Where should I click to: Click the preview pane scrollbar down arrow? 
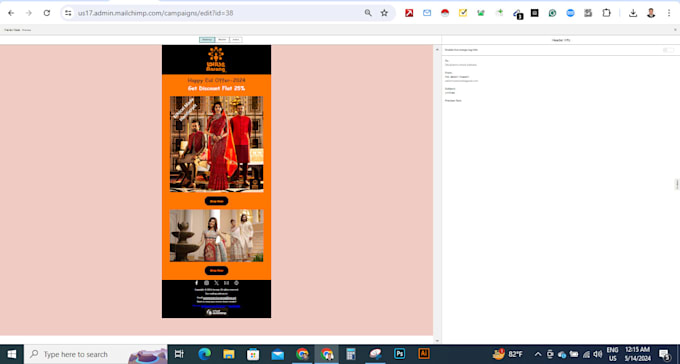[437, 341]
